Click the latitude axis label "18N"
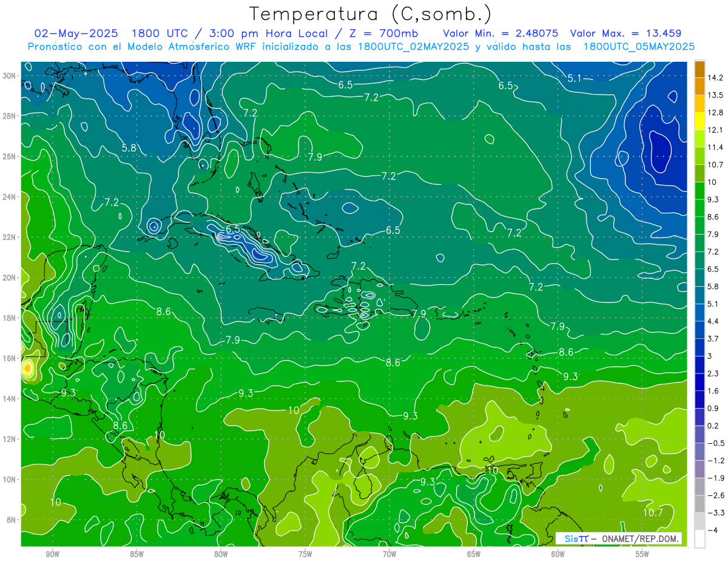This screenshot has width=728, height=562. [10, 318]
